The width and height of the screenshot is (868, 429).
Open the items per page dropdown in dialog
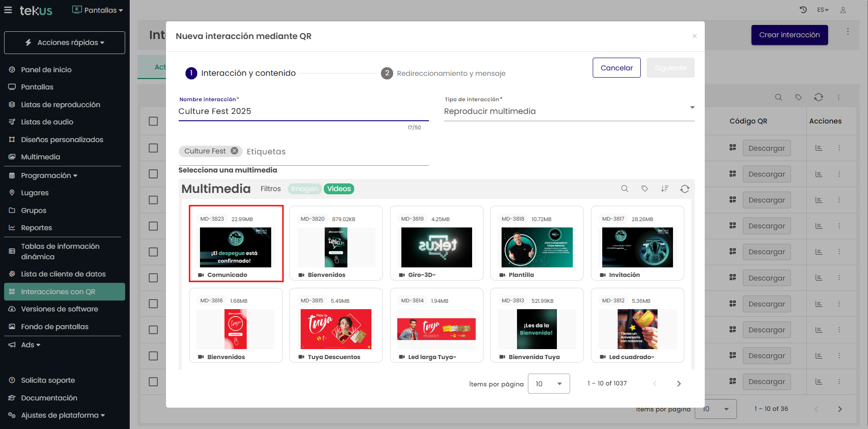pyautogui.click(x=548, y=384)
